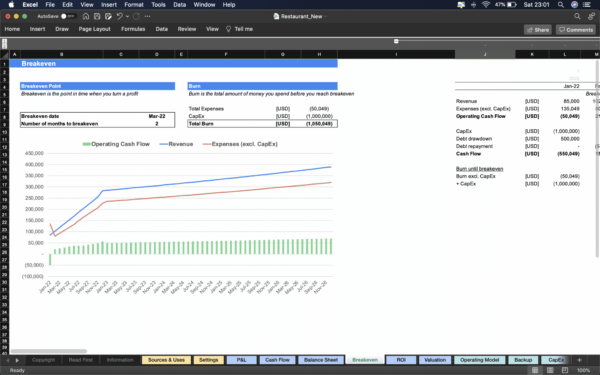Click the vertical scrollbar on the right
Image resolution: width=600 pixels, height=375 pixels.
click(597, 158)
